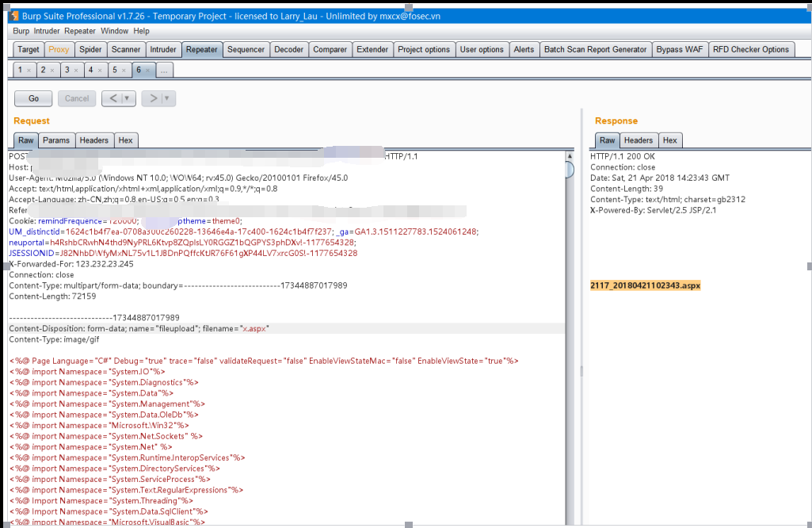Click the Burp Suite logo in title bar

tap(14, 16)
